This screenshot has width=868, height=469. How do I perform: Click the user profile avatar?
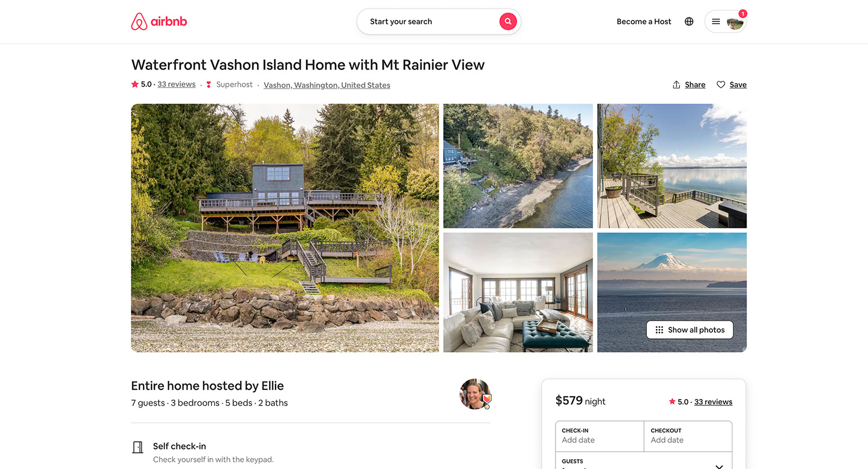point(735,22)
